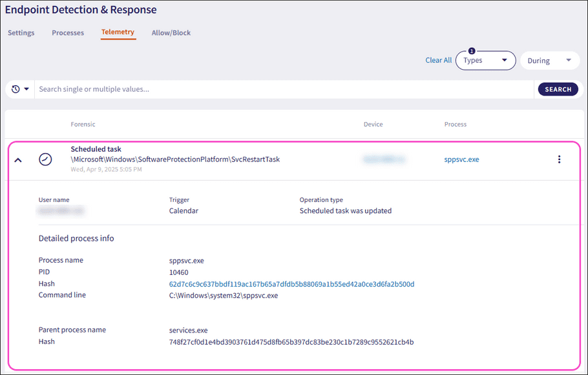Image resolution: width=588 pixels, height=375 pixels.
Task: Open the three-dot options menu for the event
Action: click(559, 159)
